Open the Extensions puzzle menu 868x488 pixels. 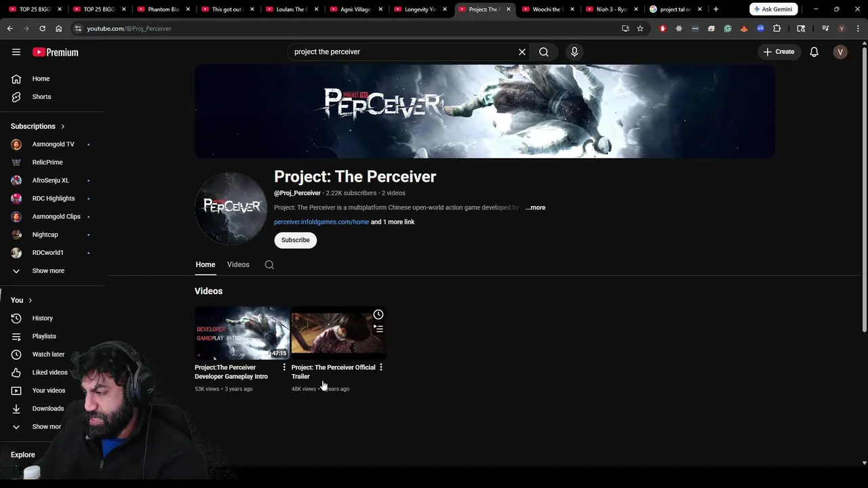click(777, 28)
